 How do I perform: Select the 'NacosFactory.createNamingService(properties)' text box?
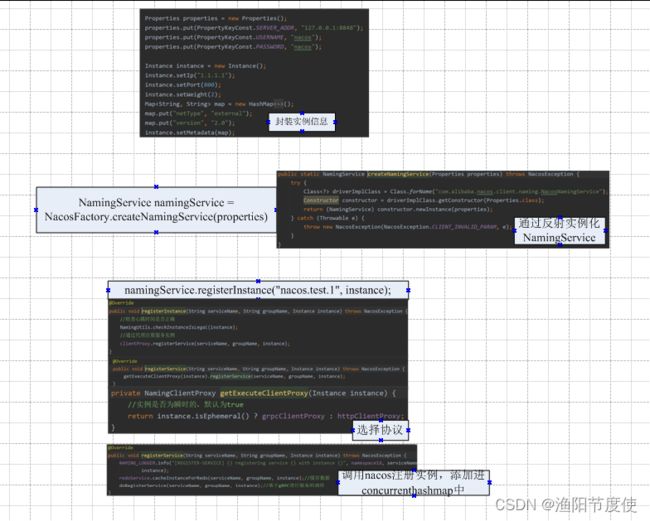[x=156, y=210]
